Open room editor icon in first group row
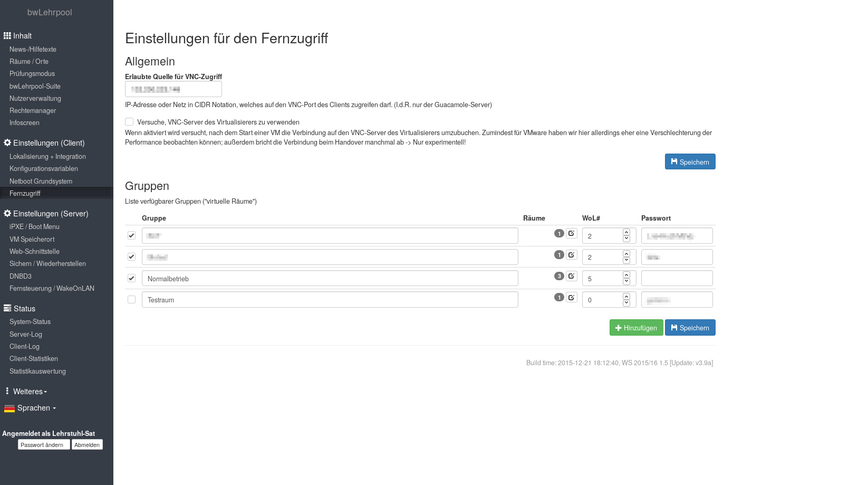868x485 pixels. pyautogui.click(x=571, y=233)
